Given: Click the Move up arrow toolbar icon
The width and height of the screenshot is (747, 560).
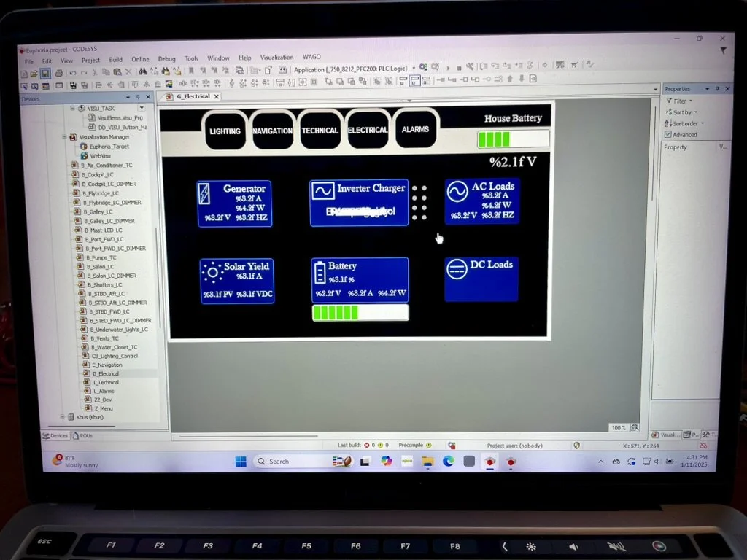Looking at the screenshot, I should click(510, 79).
